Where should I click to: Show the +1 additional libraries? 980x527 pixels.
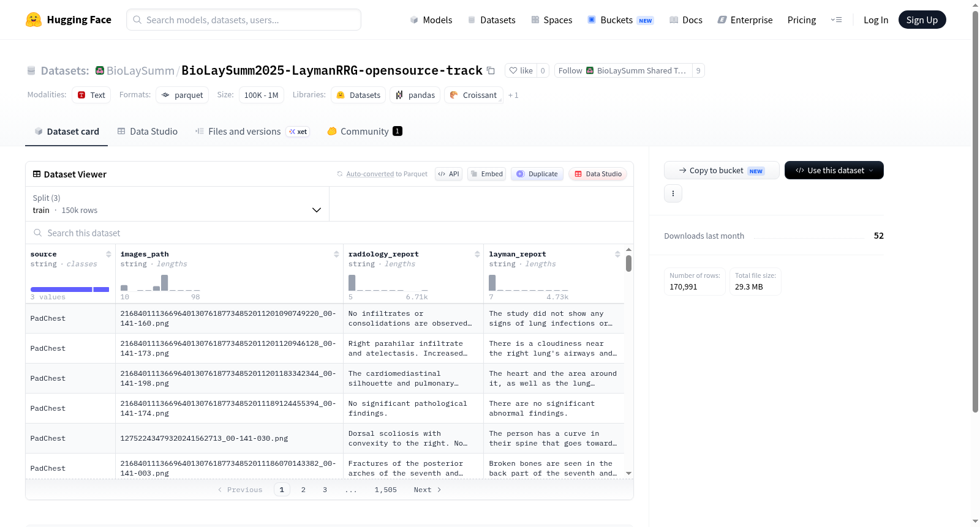(x=513, y=95)
